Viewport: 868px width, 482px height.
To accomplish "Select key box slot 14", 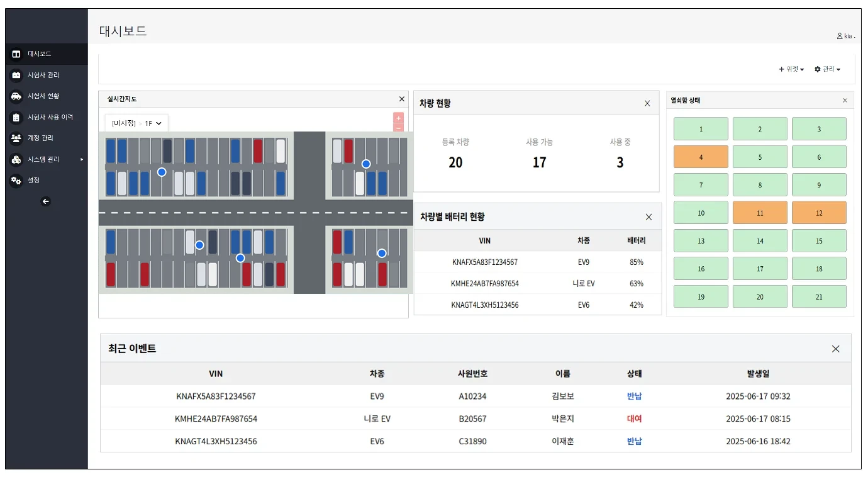I will (x=760, y=241).
